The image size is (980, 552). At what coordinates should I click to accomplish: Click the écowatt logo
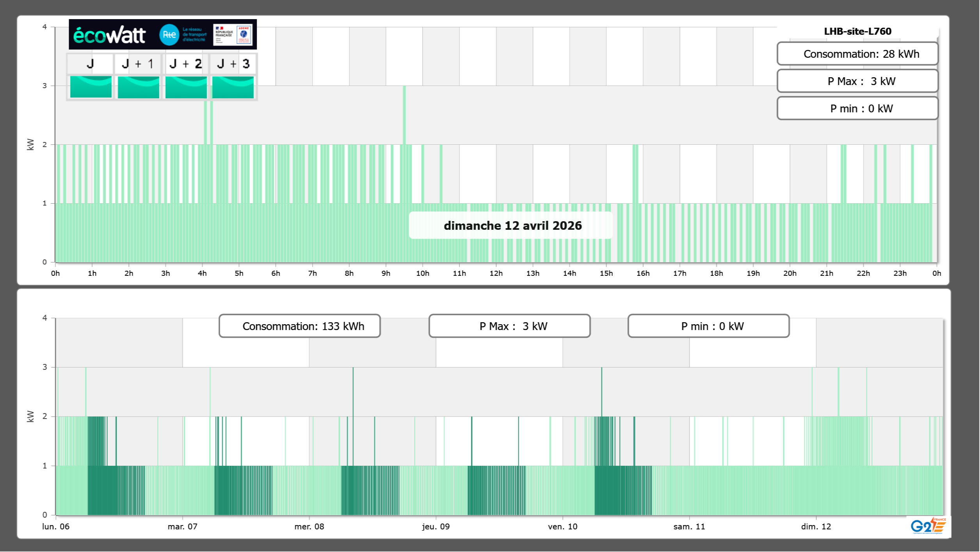(109, 35)
